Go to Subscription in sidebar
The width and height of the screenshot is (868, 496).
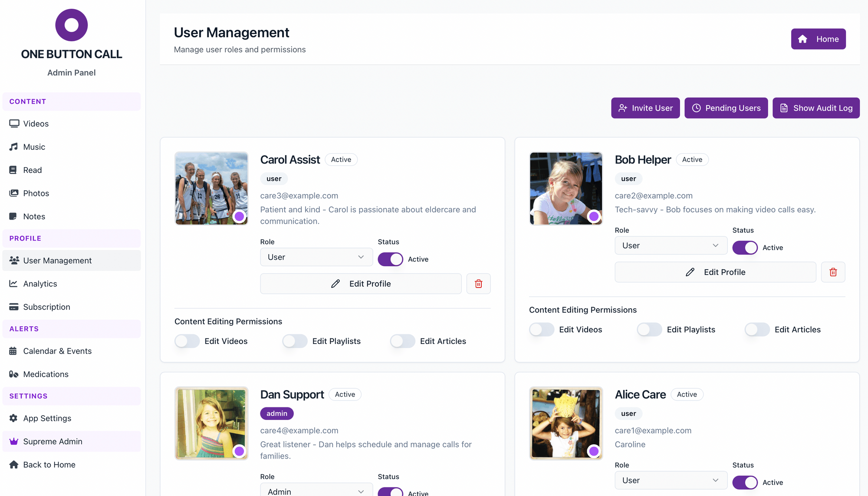[x=46, y=307]
